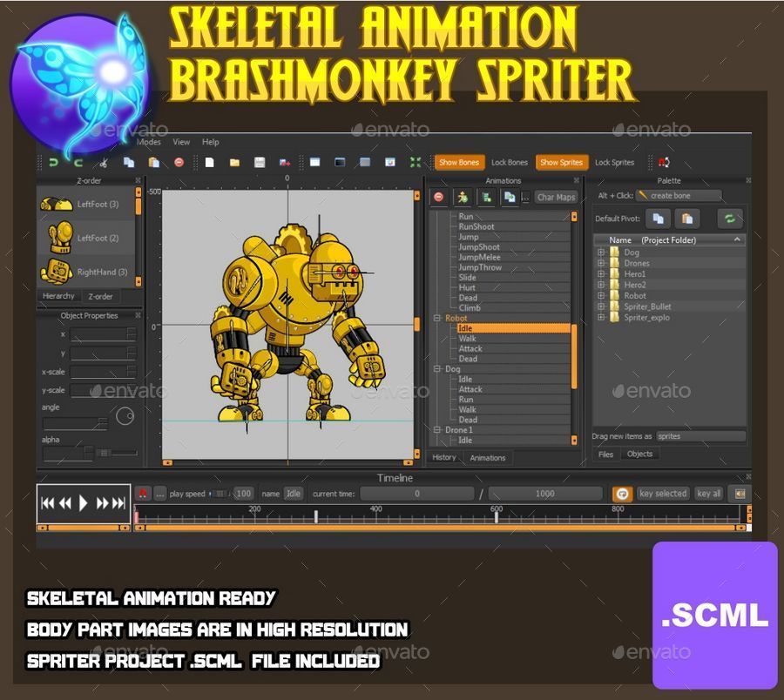Switch to the Hierarchy tab

[57, 296]
